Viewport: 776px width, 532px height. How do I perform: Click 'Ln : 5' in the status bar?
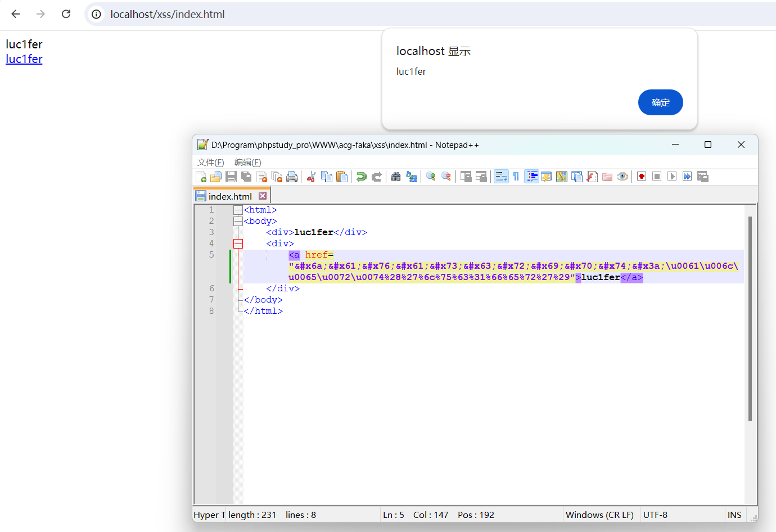click(394, 515)
